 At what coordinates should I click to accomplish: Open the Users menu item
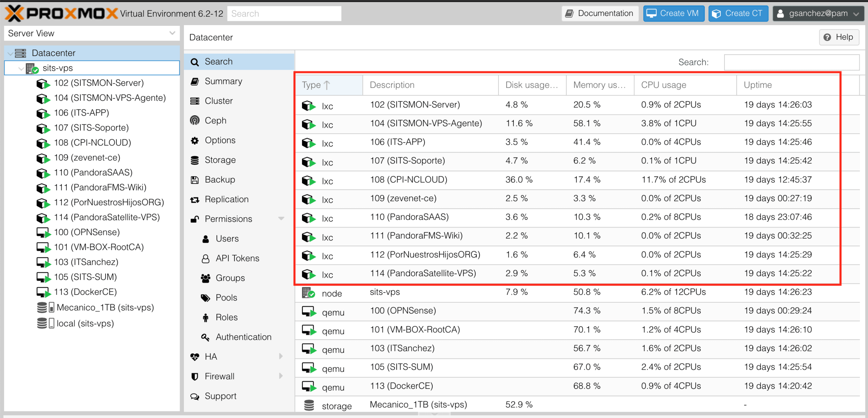click(239, 239)
